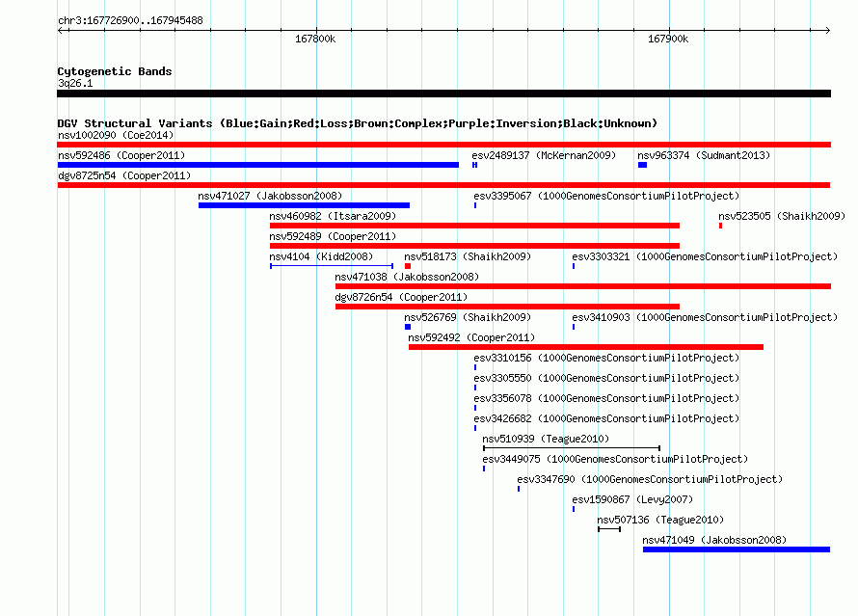Click the red dgv8725n54 loss bar

click(x=443, y=185)
